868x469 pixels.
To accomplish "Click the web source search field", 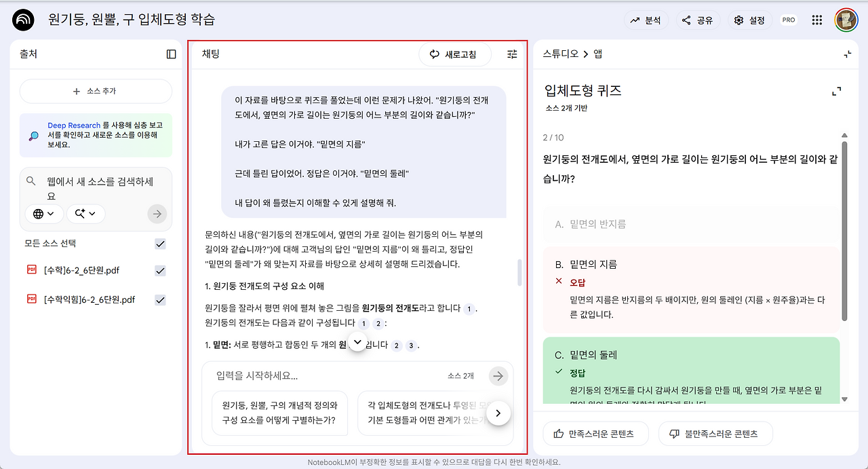I will (98, 189).
